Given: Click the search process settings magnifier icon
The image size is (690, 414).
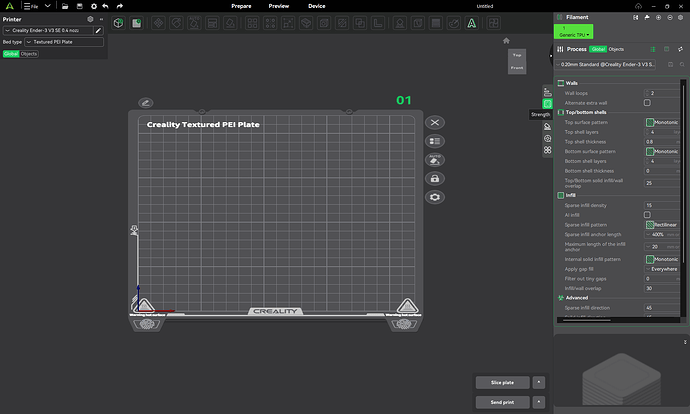Looking at the screenshot, I should [682, 64].
